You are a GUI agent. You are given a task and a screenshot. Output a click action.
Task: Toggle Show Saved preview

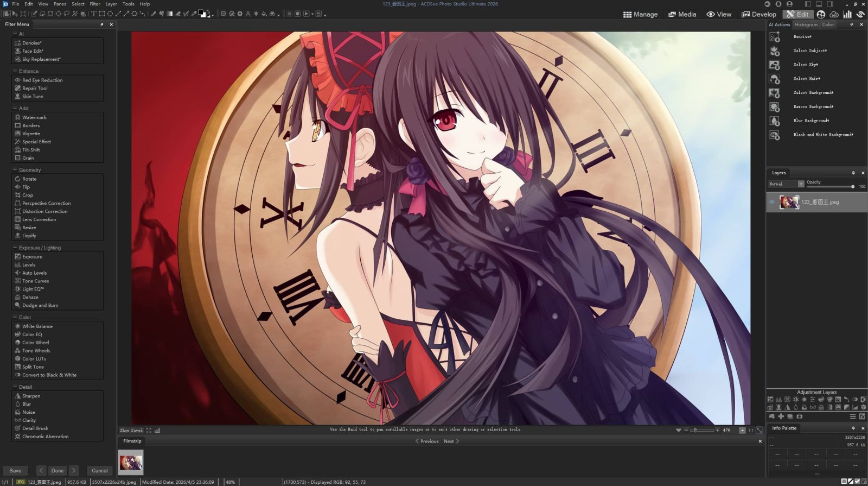click(131, 430)
